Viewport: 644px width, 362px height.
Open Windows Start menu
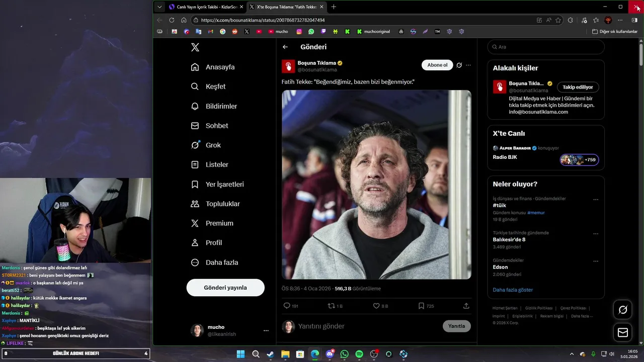240,354
